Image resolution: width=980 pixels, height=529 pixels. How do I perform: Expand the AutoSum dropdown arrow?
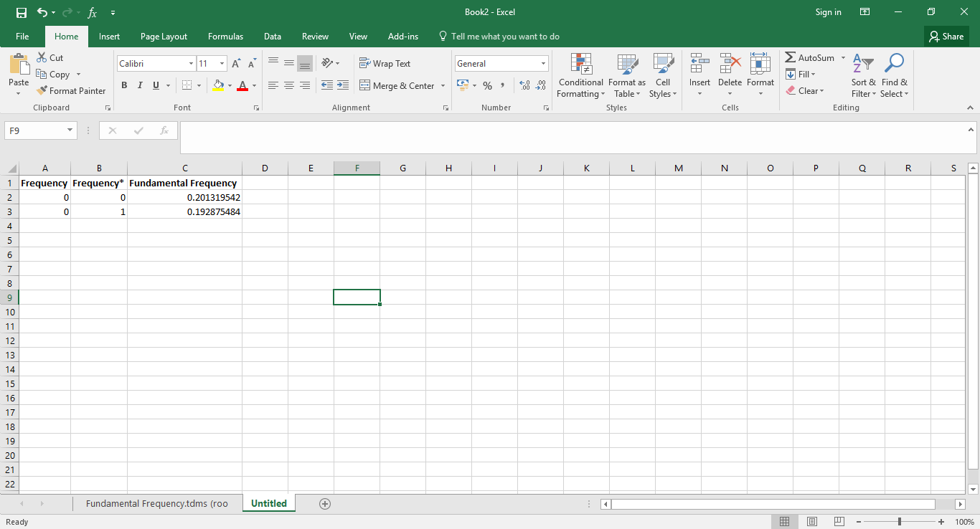coord(843,58)
